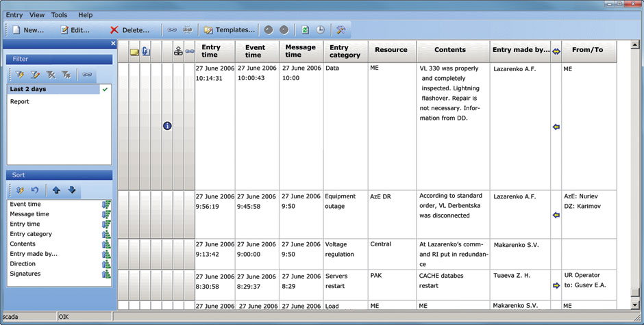Screen dimensions: 644x325
Task: Click the scrollbar down arrow of the table
Action: 635,305
